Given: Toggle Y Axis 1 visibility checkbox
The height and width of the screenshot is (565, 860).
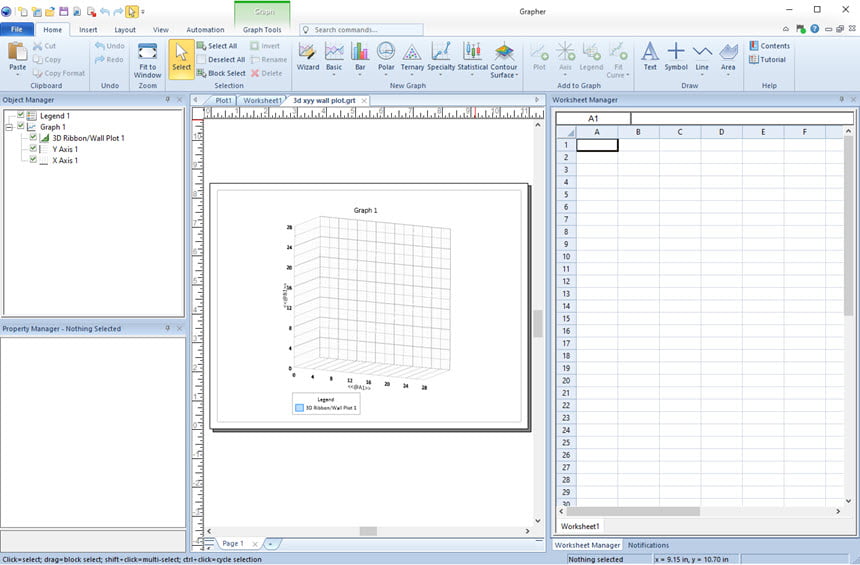Looking at the screenshot, I should point(33,148).
